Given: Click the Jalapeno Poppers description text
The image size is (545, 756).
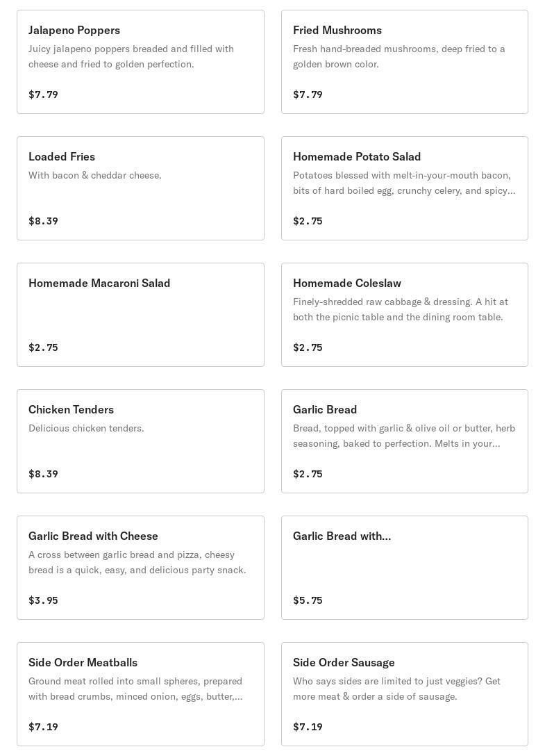Looking at the screenshot, I should click(131, 57).
